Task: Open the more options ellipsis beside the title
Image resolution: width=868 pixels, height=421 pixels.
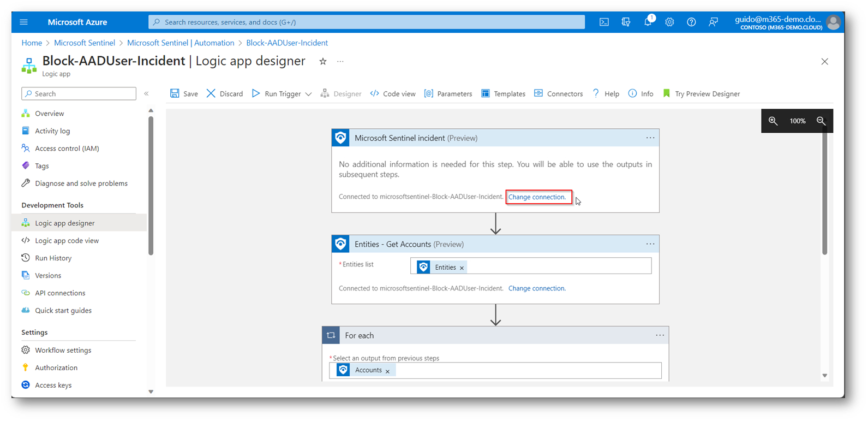Action: tap(340, 61)
